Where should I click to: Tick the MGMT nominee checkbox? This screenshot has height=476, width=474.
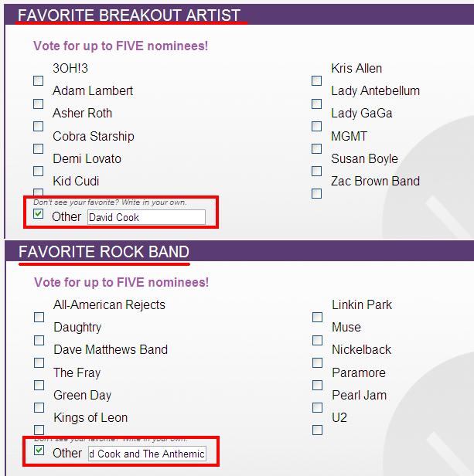point(316,148)
